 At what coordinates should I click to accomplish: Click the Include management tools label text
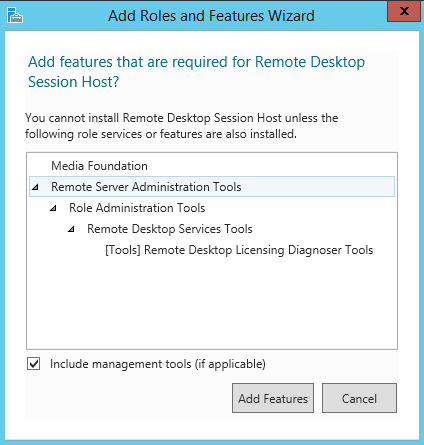[x=158, y=364]
